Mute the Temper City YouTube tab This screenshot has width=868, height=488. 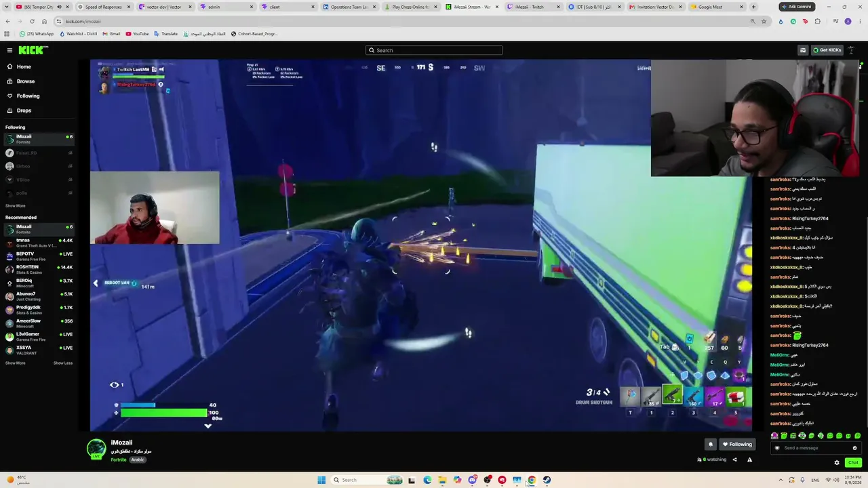point(59,7)
